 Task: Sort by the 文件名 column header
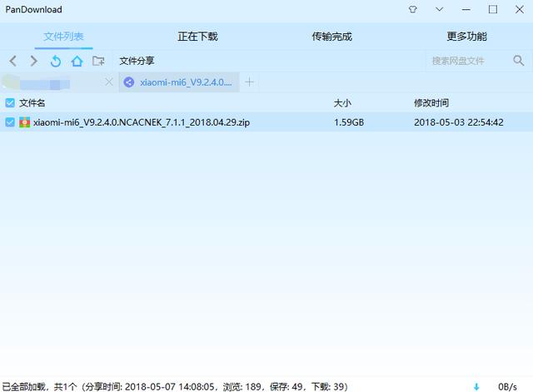[x=32, y=103]
